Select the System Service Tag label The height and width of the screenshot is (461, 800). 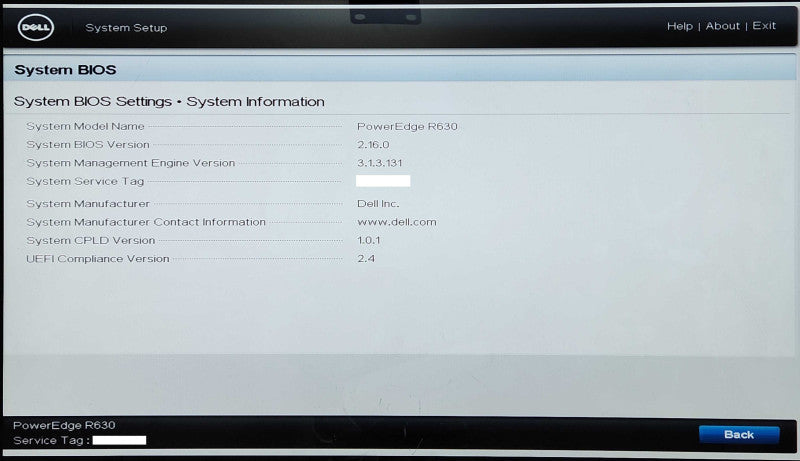[85, 181]
